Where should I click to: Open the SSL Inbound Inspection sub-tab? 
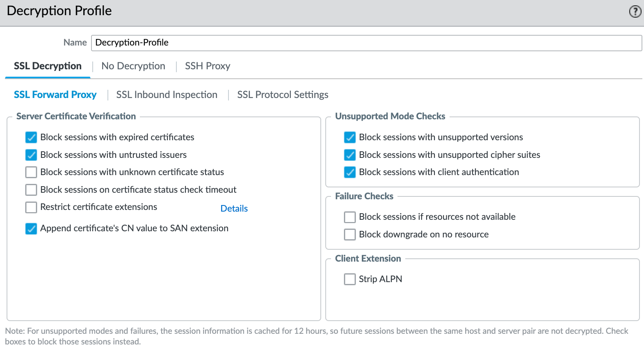167,95
